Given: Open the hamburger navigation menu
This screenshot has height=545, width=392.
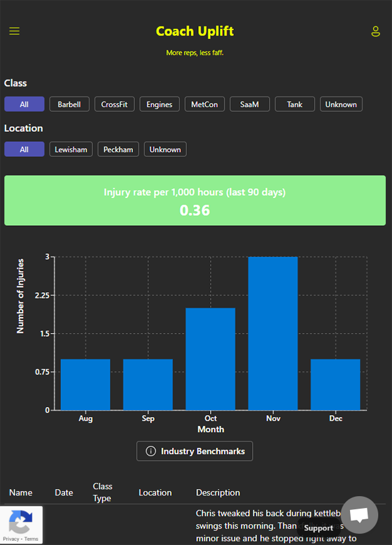Looking at the screenshot, I should (x=14, y=31).
